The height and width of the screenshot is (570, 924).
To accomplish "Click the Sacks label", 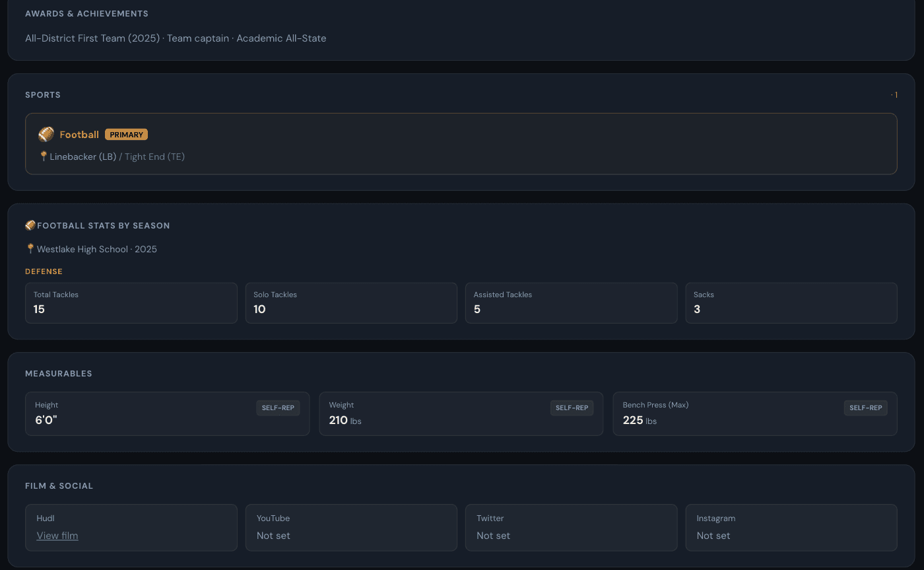I will [704, 295].
